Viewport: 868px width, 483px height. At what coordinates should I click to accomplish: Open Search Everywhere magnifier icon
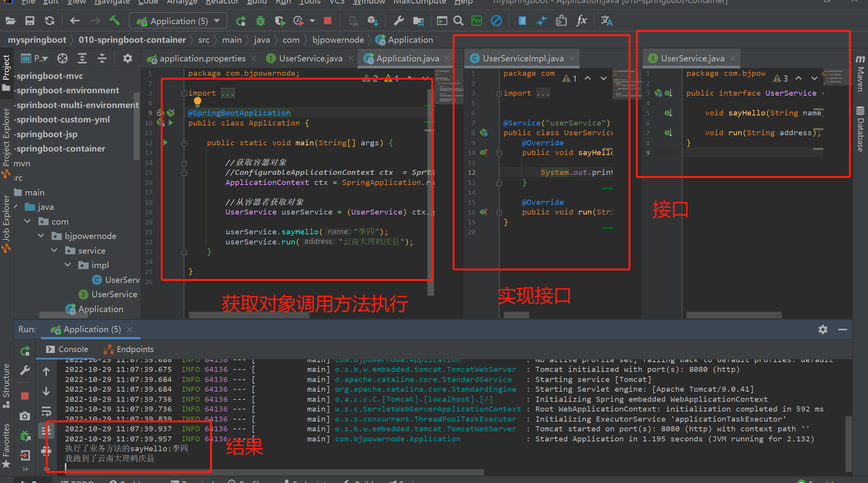(458, 21)
